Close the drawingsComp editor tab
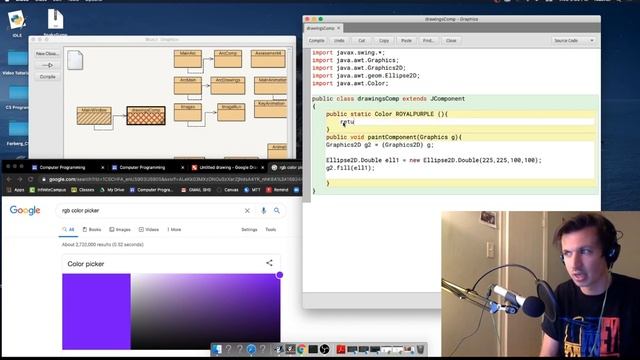The height and width of the screenshot is (360, 640). pos(338,28)
